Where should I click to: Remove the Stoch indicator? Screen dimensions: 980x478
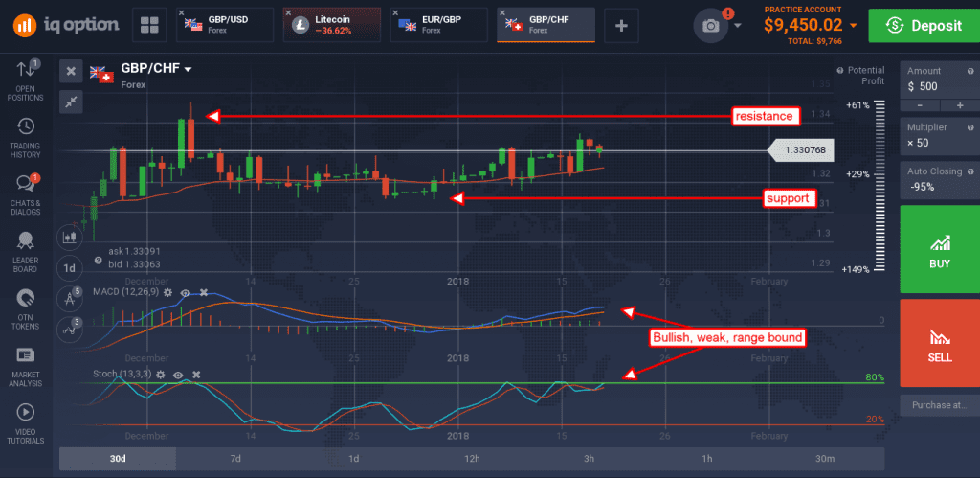196,375
